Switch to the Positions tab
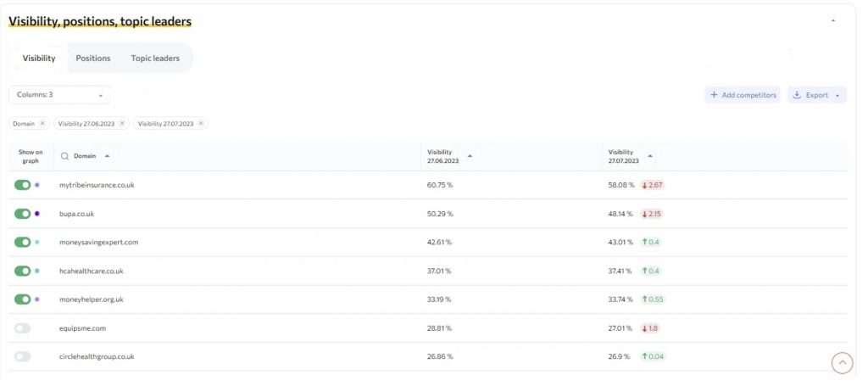Image resolution: width=868 pixels, height=386 pixels. 93,59
